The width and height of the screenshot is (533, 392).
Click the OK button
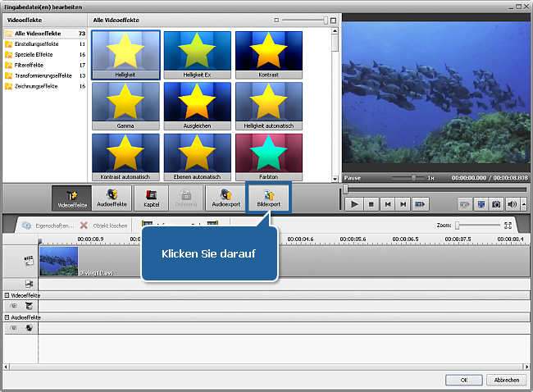pyautogui.click(x=464, y=380)
